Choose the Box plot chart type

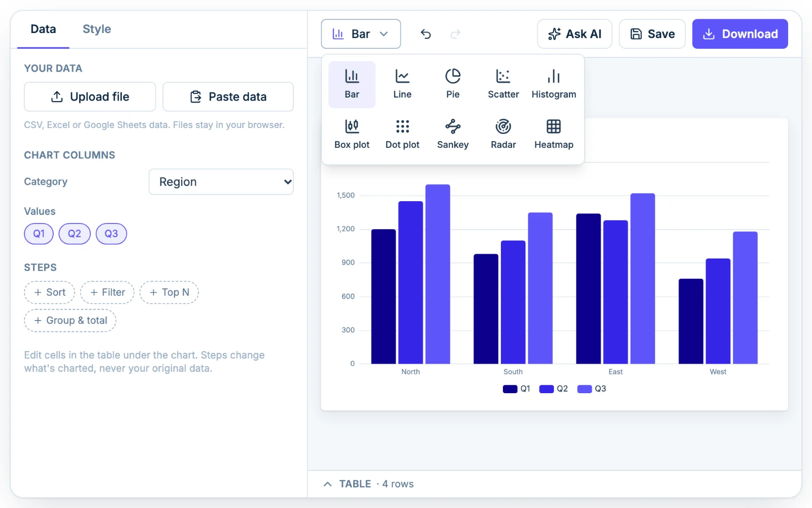[352, 135]
